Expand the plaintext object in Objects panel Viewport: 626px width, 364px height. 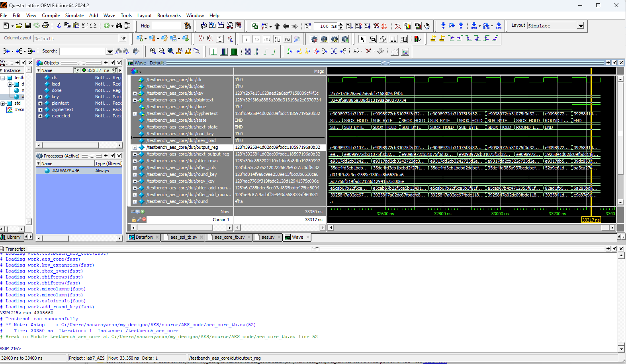click(x=40, y=103)
